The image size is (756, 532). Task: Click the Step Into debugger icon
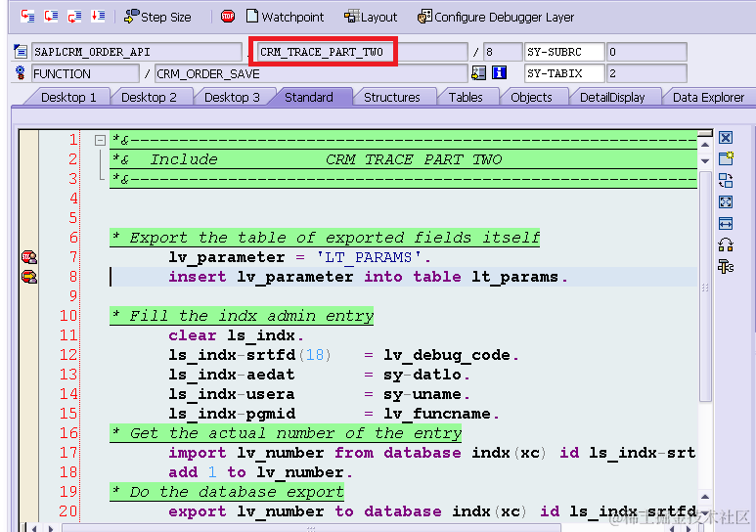[x=27, y=17]
